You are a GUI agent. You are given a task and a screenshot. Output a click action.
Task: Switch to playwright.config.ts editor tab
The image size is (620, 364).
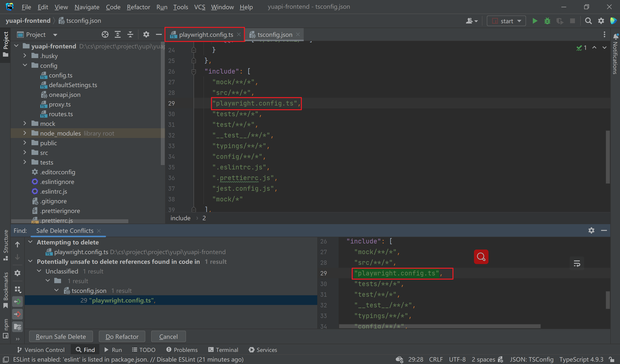pos(206,35)
